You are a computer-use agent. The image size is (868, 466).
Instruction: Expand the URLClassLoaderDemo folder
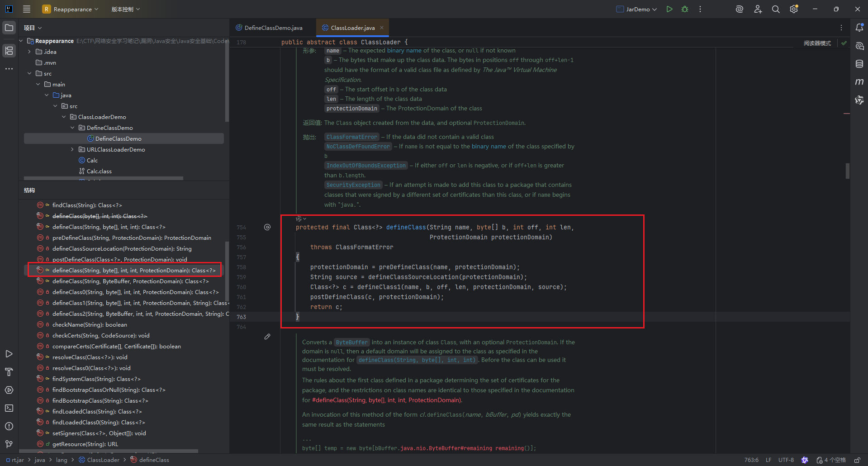pyautogui.click(x=72, y=150)
